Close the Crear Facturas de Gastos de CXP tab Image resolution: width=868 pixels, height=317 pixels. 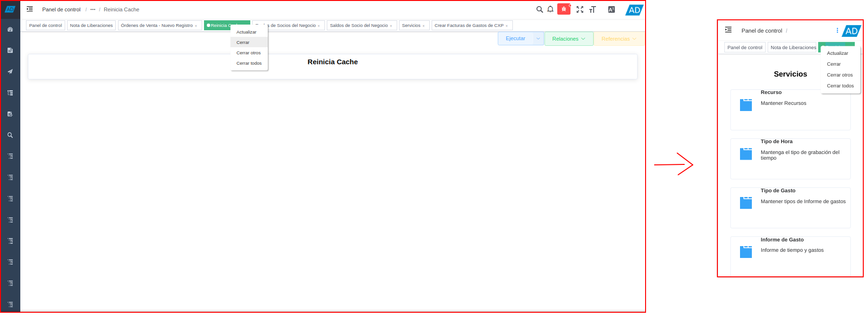[x=507, y=26]
